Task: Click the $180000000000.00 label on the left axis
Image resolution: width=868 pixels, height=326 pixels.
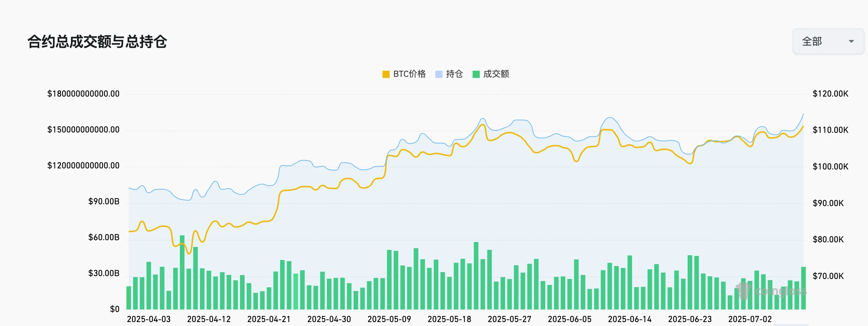Action: [83, 94]
